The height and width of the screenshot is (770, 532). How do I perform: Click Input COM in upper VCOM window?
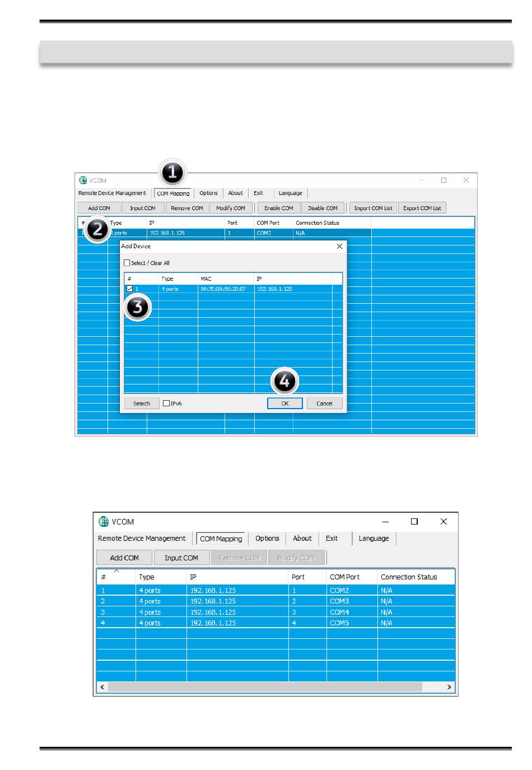pos(143,208)
